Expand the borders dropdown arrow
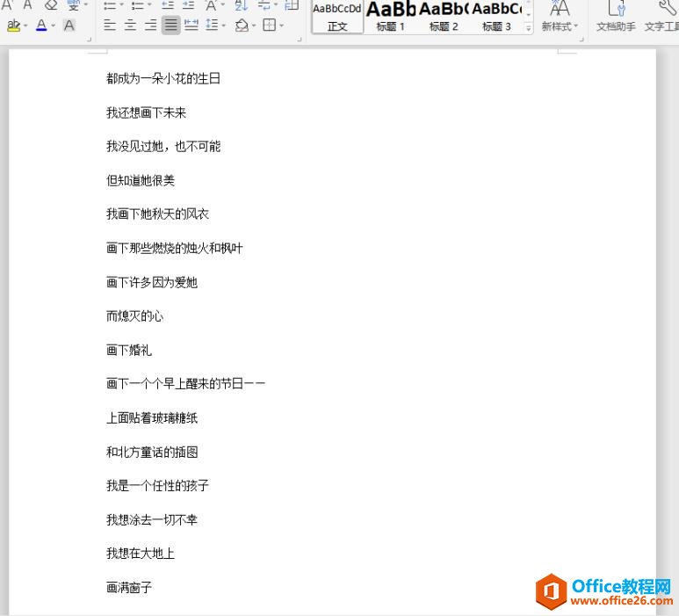The height and width of the screenshot is (616, 679). click(282, 25)
